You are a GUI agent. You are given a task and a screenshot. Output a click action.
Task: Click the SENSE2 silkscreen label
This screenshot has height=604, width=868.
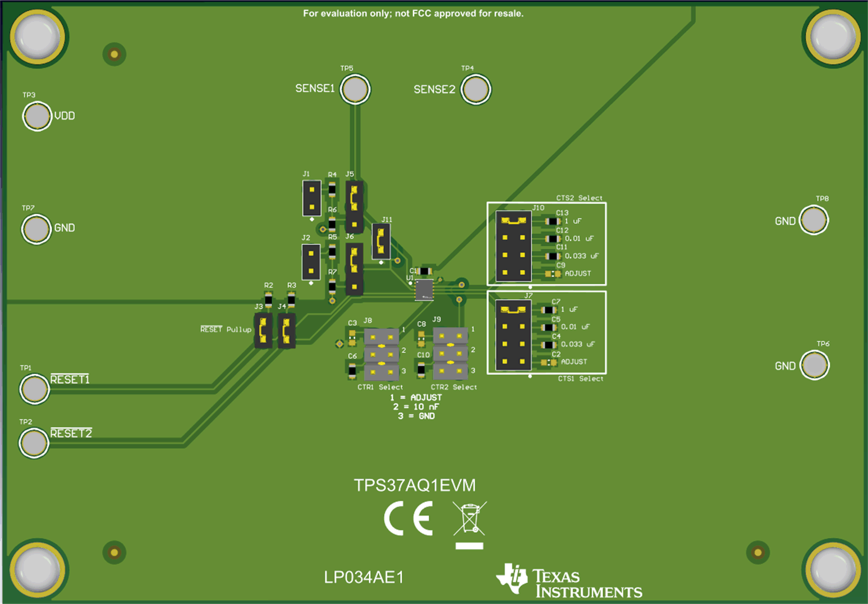pos(434,90)
